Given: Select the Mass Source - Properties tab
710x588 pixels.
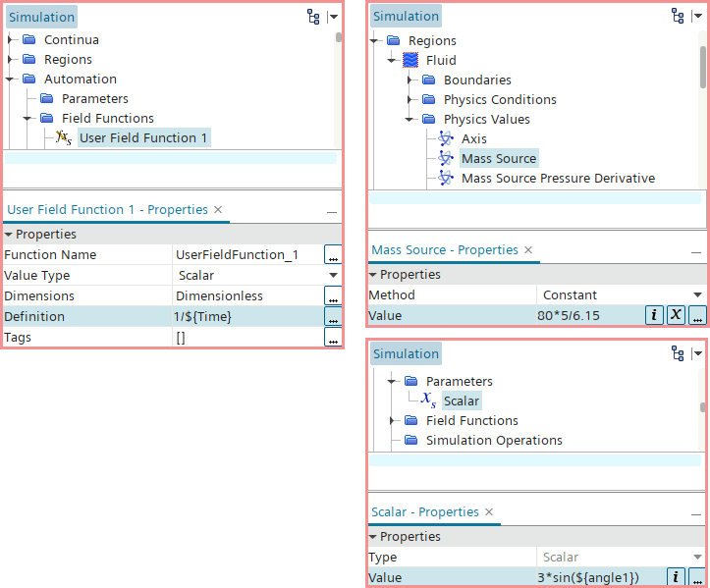Looking at the screenshot, I should pos(446,250).
